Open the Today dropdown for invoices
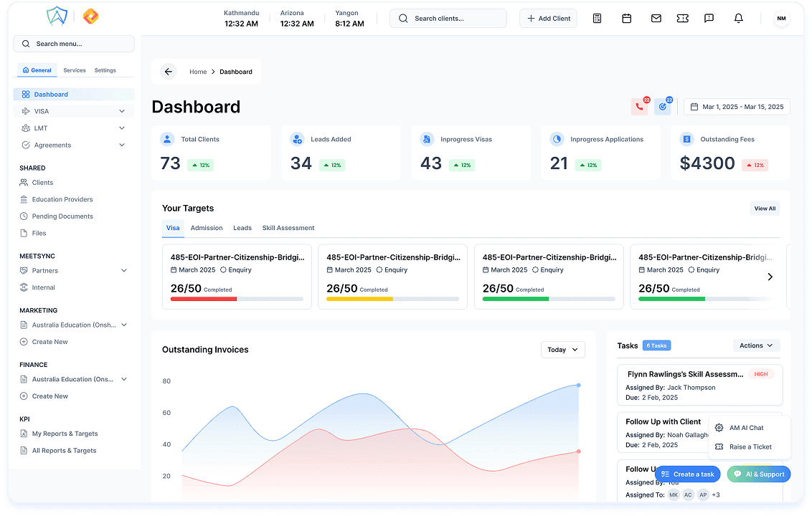Screen dimensions: 812x516 click(563, 350)
